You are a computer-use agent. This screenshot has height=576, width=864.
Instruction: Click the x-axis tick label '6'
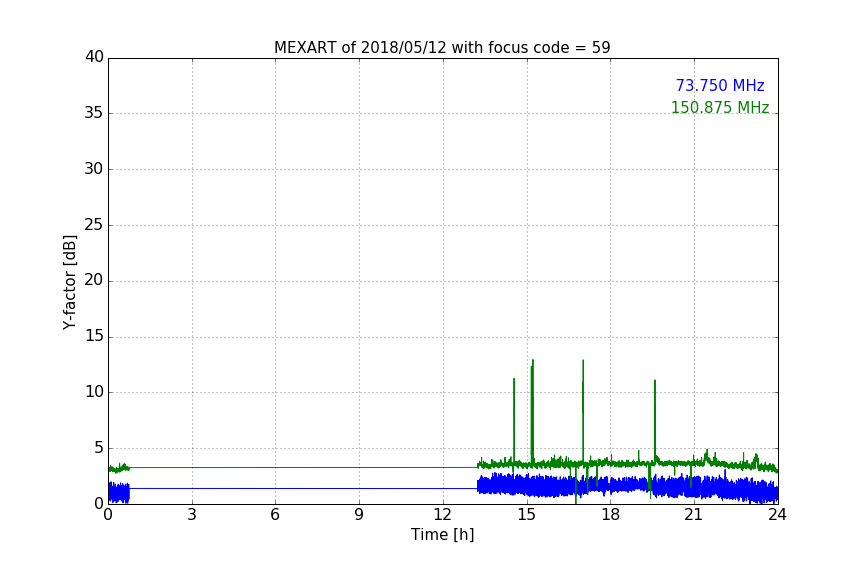(275, 515)
